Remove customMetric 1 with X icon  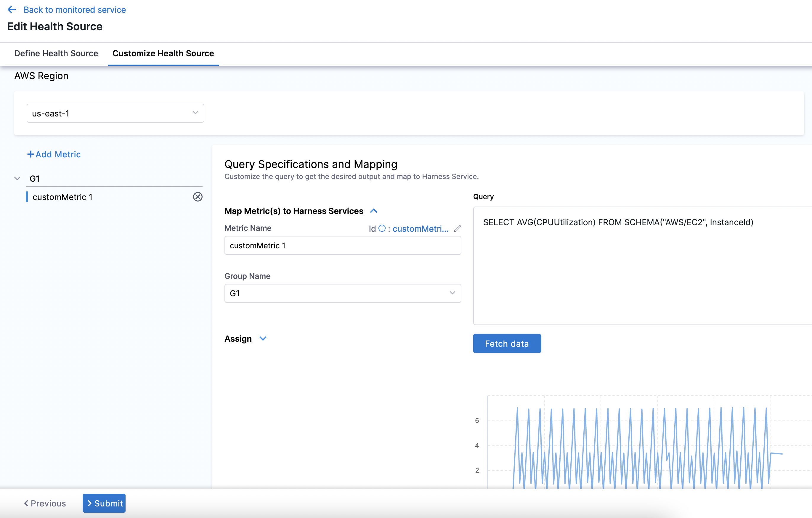tap(198, 197)
